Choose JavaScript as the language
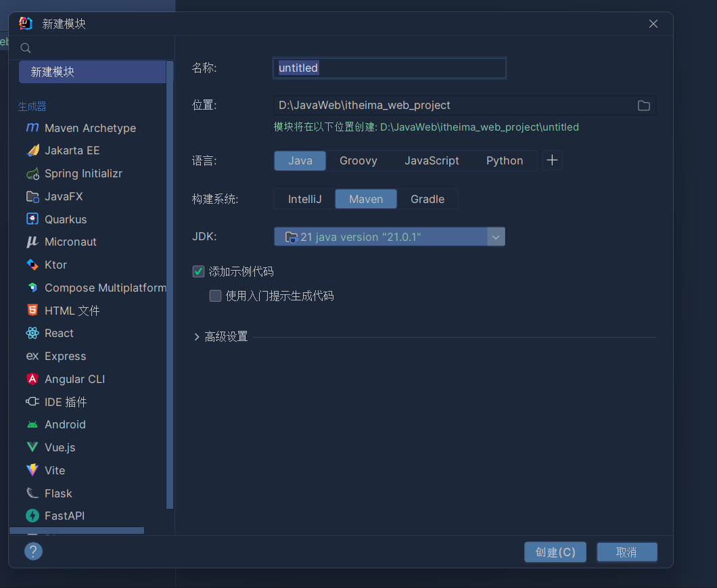 (x=432, y=160)
